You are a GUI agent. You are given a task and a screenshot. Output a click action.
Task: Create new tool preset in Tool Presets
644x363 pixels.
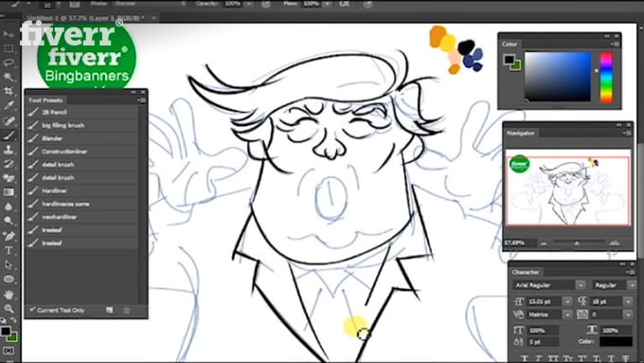coord(109,310)
